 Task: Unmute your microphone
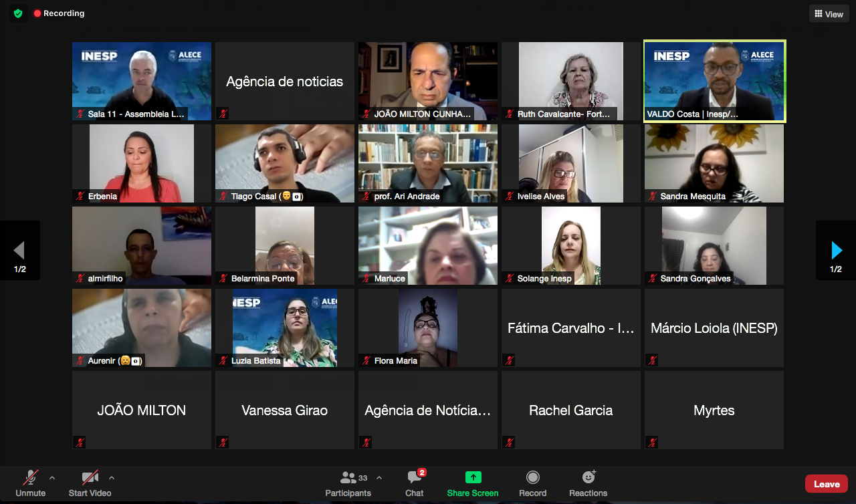coord(31,484)
